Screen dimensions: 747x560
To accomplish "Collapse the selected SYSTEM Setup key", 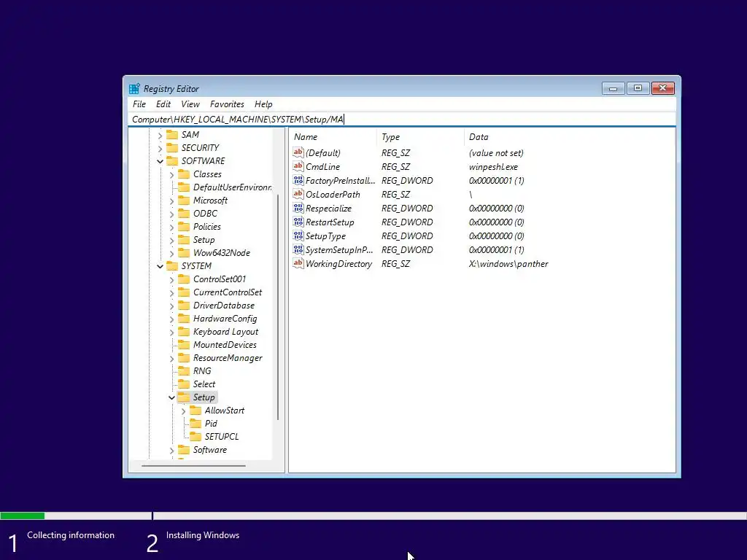I will [172, 397].
